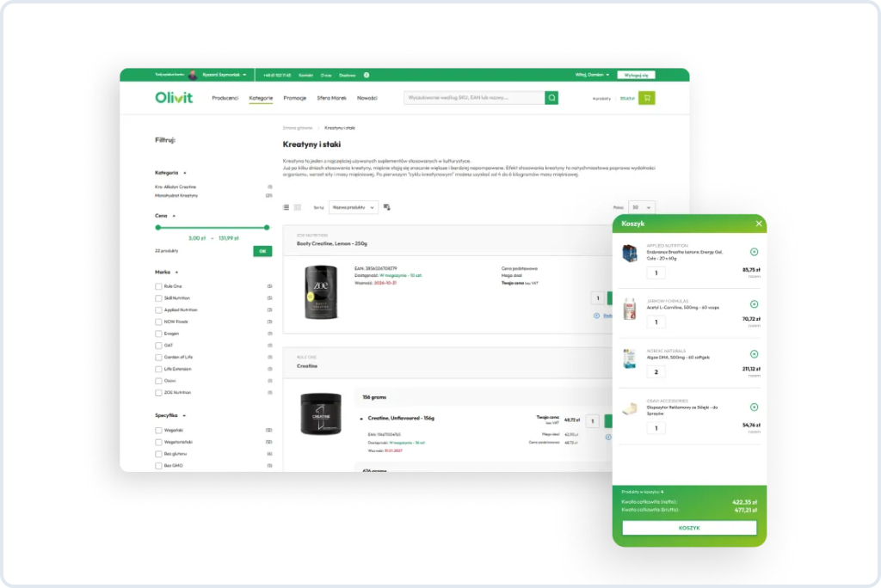Image resolution: width=881 pixels, height=588 pixels.
Task: Open the shopping cart icon in header
Action: click(x=647, y=98)
